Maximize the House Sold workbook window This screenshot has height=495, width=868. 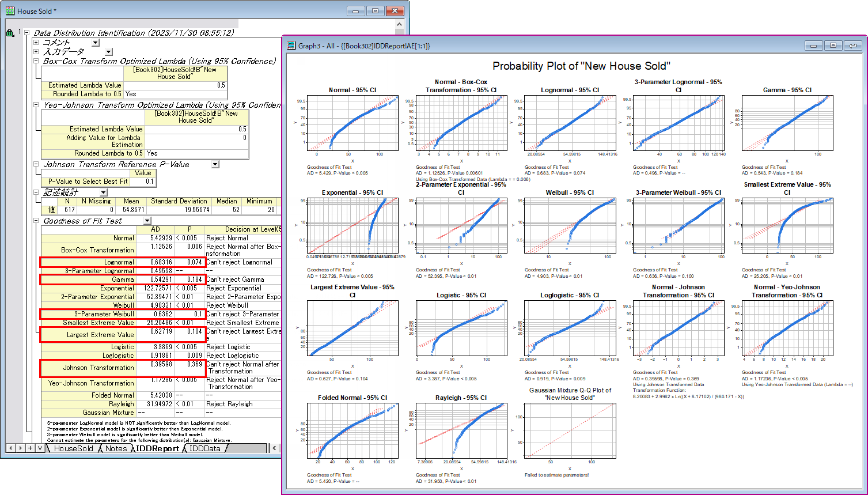point(375,11)
